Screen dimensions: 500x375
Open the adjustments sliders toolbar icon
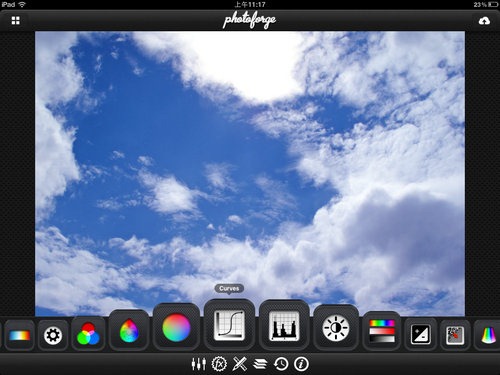[x=199, y=364]
